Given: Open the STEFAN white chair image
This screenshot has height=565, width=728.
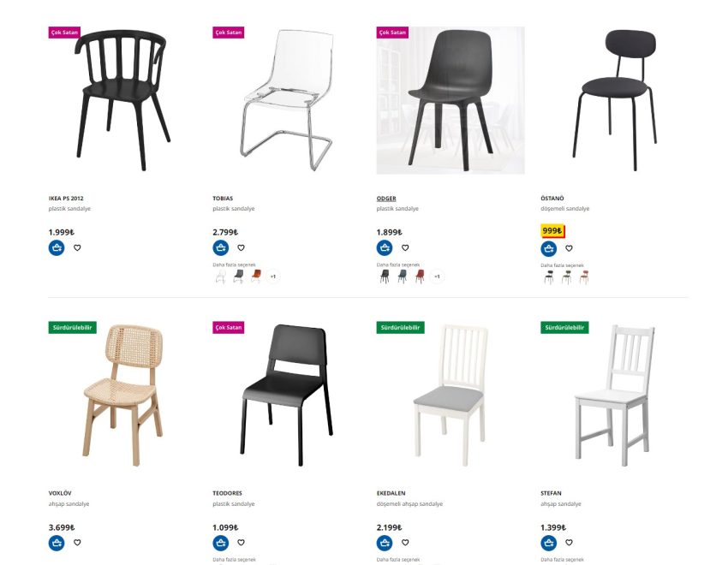Looking at the screenshot, I should point(613,395).
